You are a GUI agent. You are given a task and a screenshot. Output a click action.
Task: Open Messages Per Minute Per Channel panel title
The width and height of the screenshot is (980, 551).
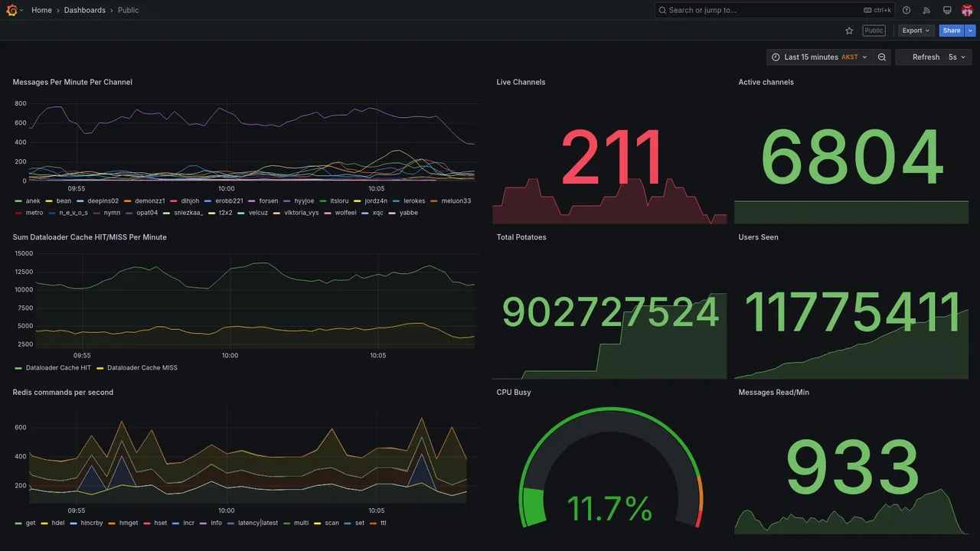click(x=72, y=82)
